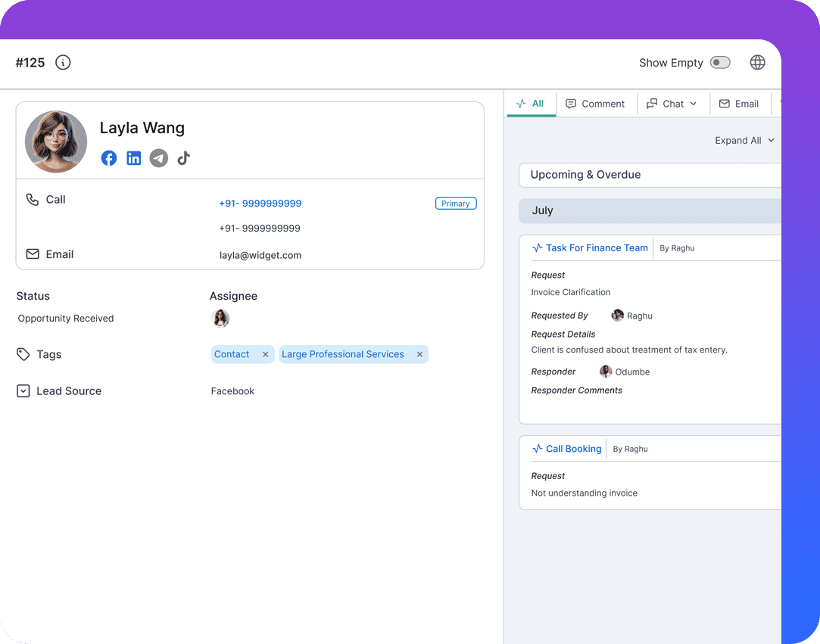Switch to the All activity tab
The height and width of the screenshot is (644, 820).
(x=532, y=104)
